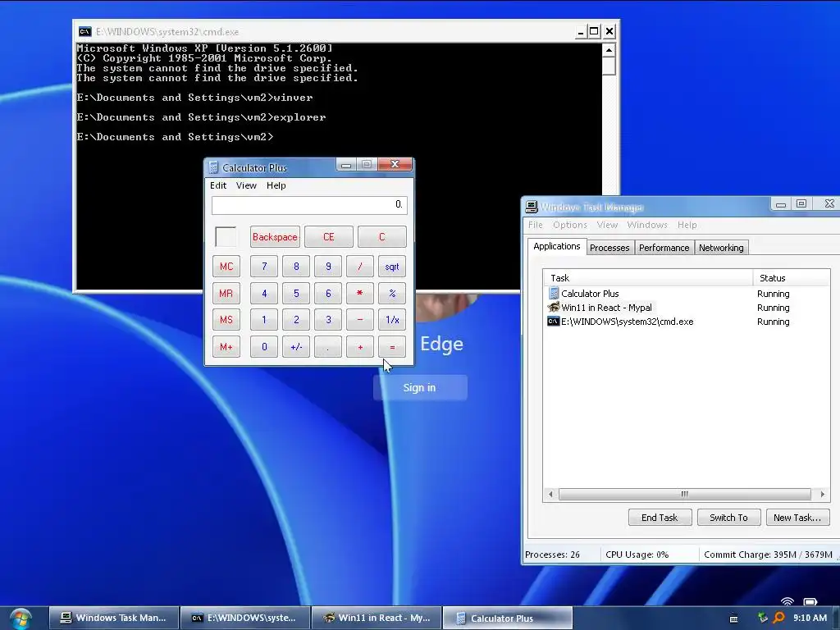Click the equals button on calculator
840x630 pixels.
click(392, 347)
